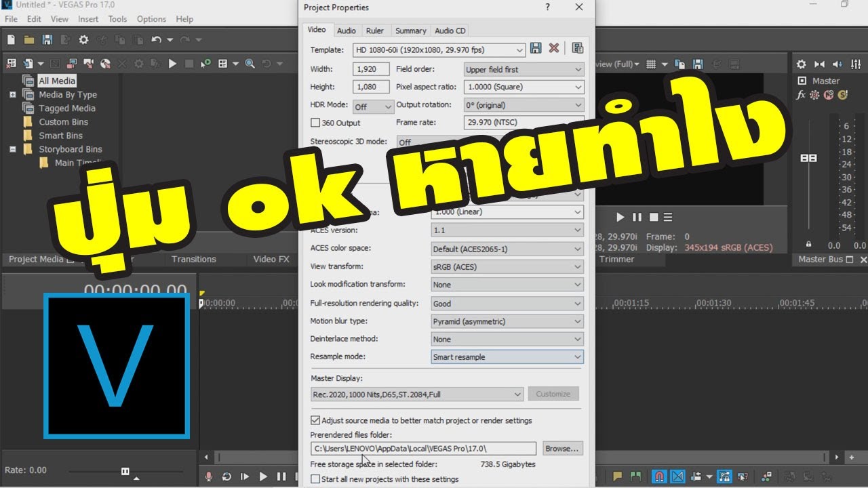Uncheck Adjust source media to match project
This screenshot has height=488, width=868.
pos(315,420)
